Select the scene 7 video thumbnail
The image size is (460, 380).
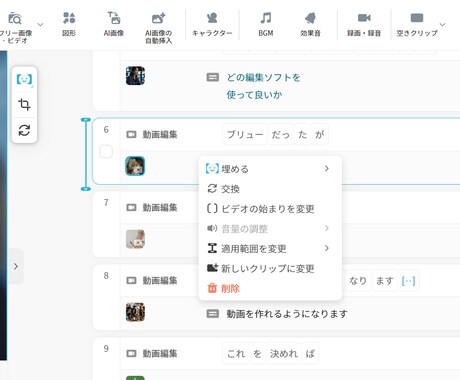point(135,239)
